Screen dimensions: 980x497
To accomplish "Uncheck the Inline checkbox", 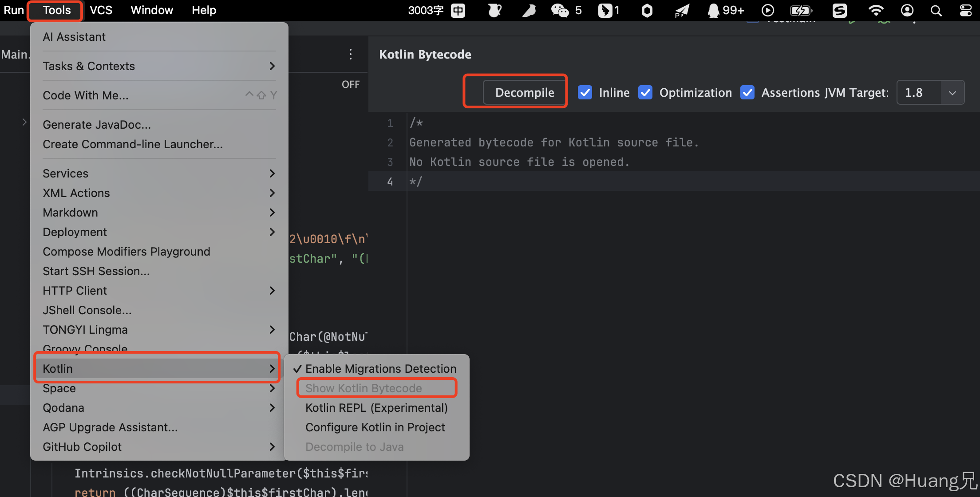I will tap(585, 92).
